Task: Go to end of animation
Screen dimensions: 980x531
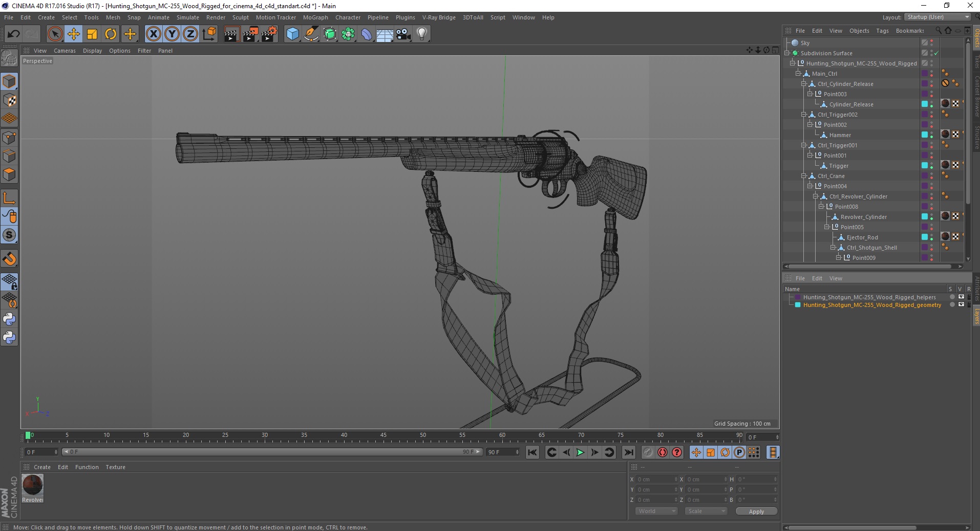Action: click(629, 452)
